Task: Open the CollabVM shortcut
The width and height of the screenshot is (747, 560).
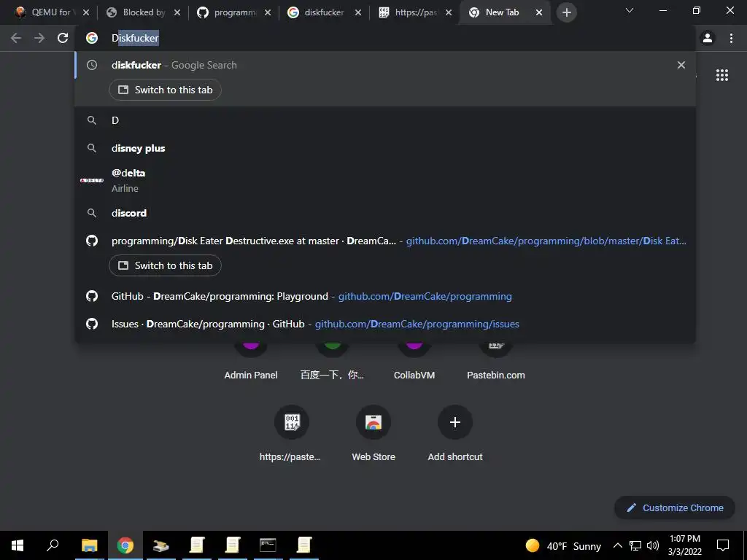Action: (x=414, y=362)
